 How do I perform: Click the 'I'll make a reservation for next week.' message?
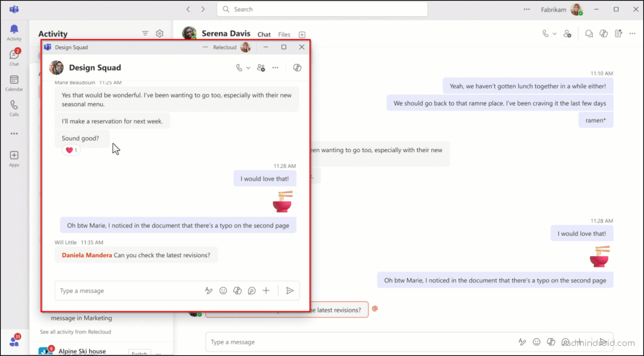coord(112,121)
